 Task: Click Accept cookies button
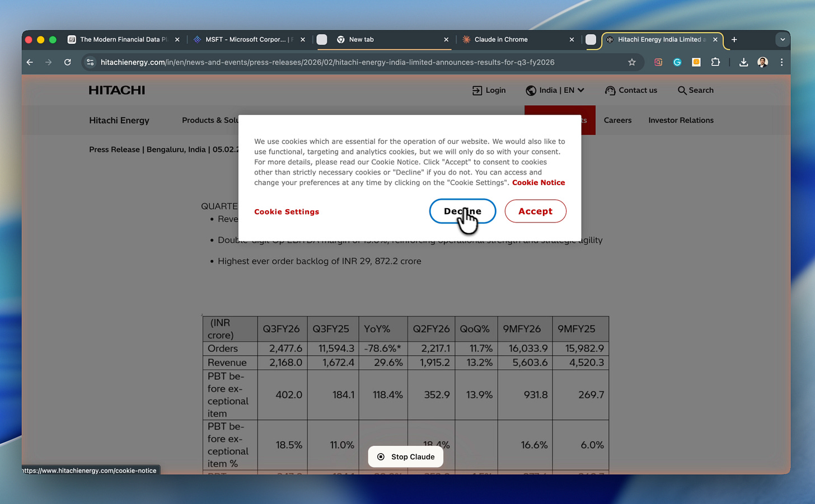(x=535, y=211)
